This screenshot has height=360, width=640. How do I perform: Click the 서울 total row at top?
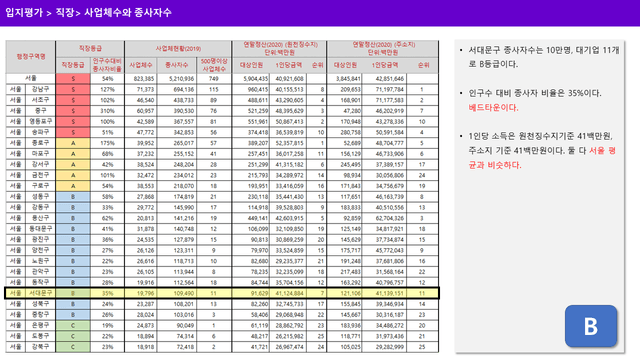[x=222, y=78]
